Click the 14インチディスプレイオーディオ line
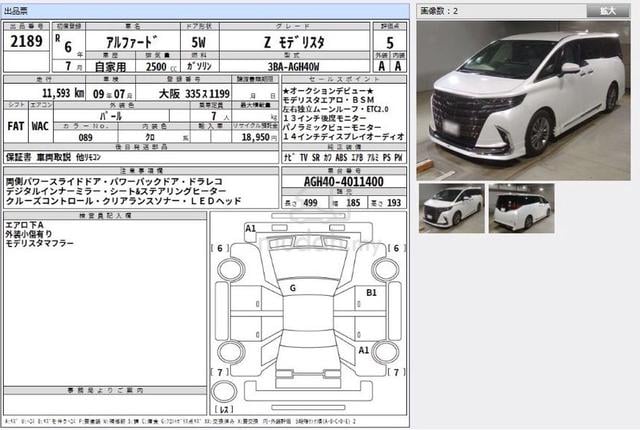Viewport: 640px width, 430px height. pyautogui.click(x=343, y=137)
